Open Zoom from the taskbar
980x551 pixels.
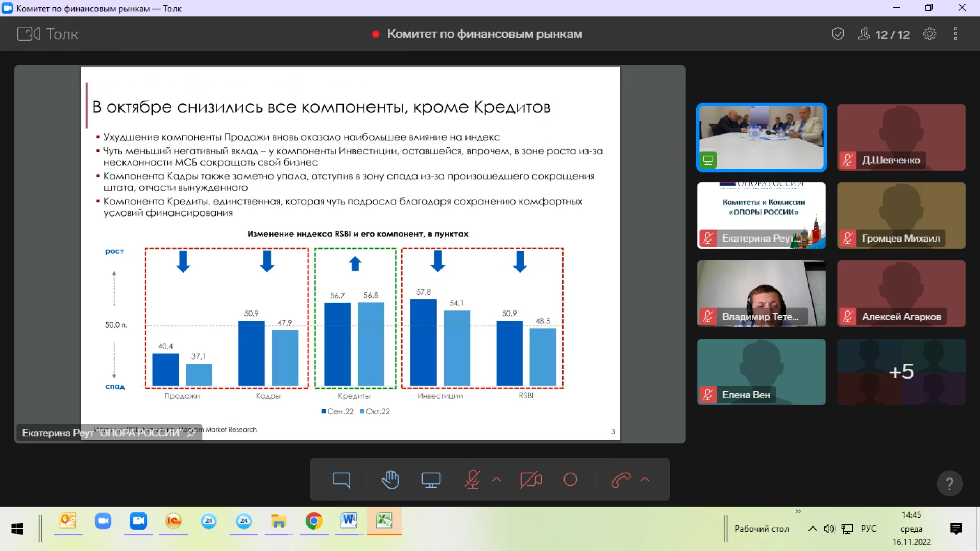[x=103, y=521]
